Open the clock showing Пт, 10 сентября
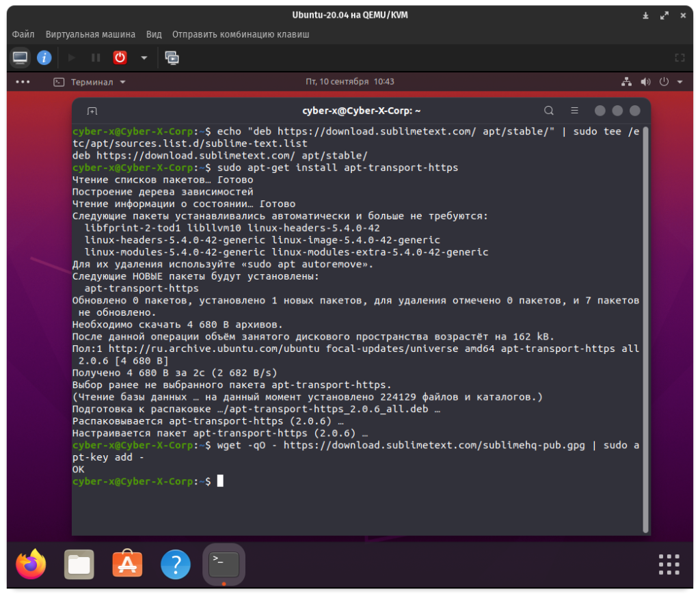 tap(349, 82)
